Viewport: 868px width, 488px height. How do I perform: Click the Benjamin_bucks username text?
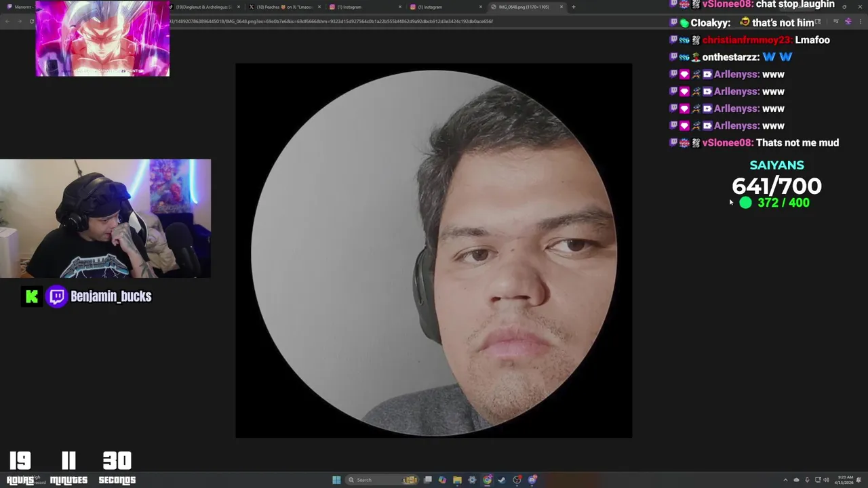[x=111, y=296]
